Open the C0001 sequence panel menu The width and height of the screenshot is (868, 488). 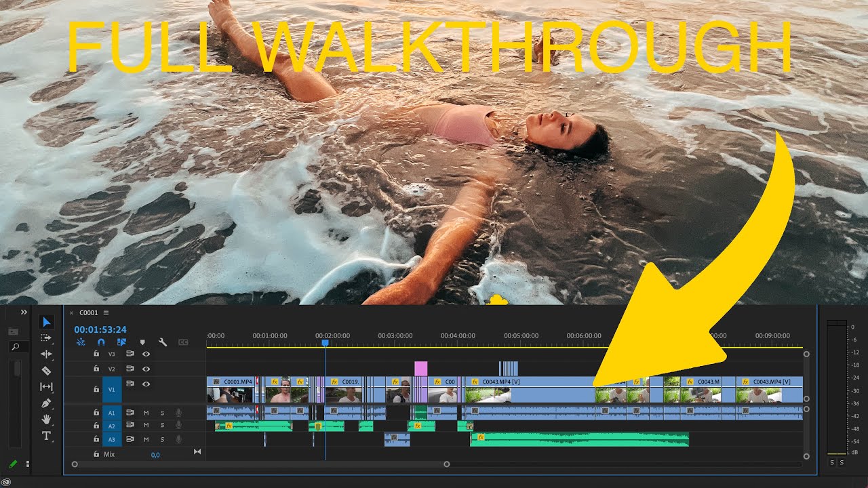106,313
